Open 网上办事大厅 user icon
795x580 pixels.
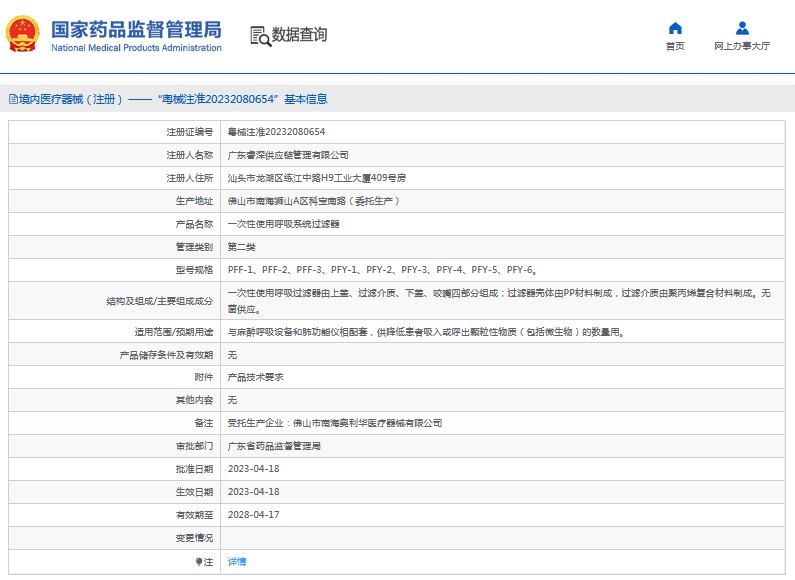(742, 28)
